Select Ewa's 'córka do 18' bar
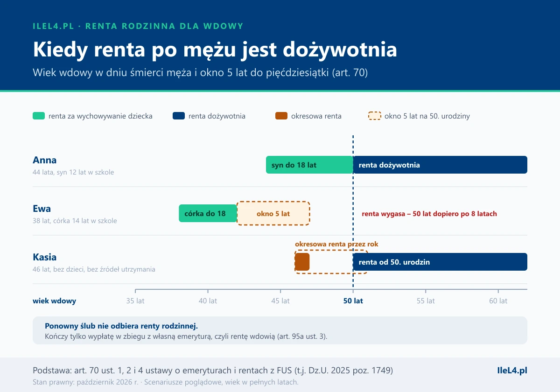Image resolution: width=560 pixels, height=392 pixels. (208, 213)
